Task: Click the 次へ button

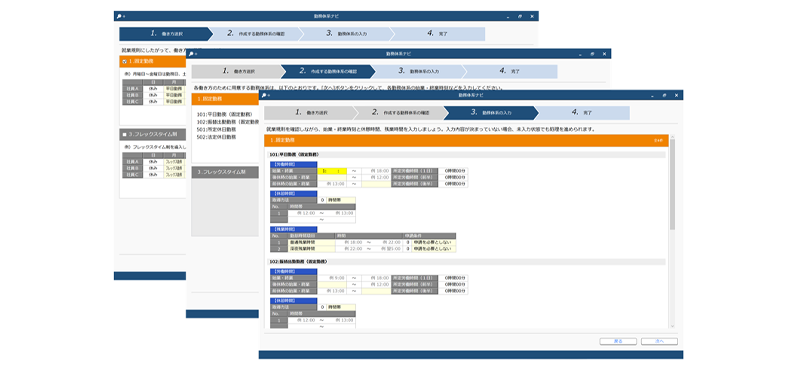Action: coord(659,341)
